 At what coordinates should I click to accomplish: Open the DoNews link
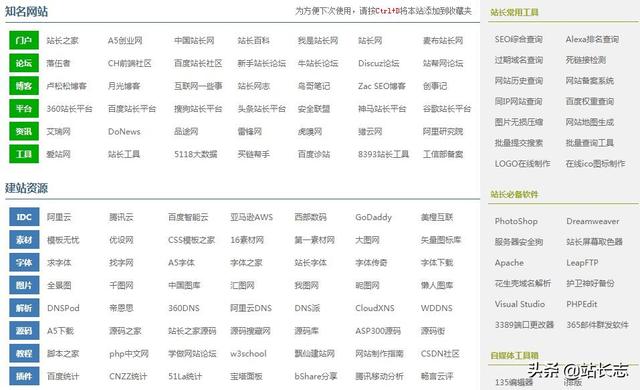[124, 132]
